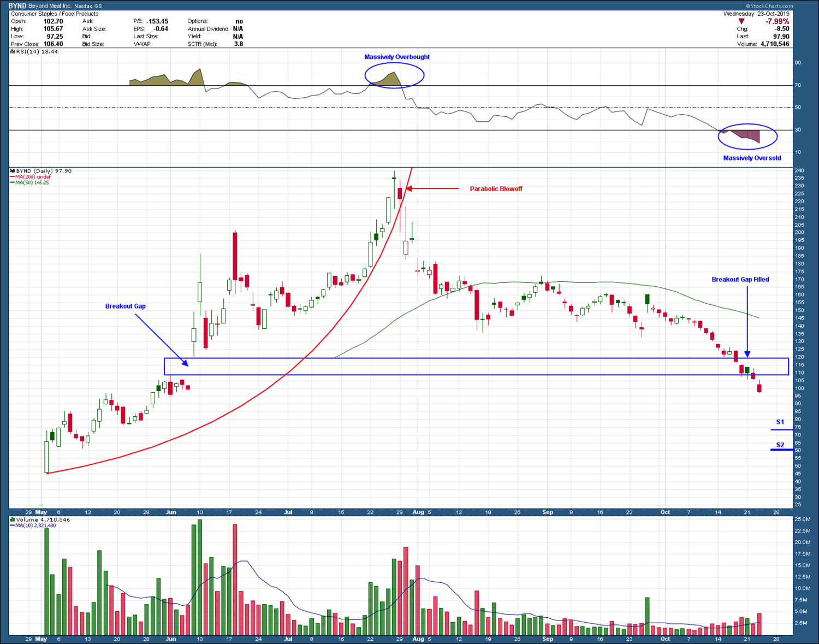The height and width of the screenshot is (644, 819).
Task: Click the Volume 4,710,546 legend in volume panel
Action: click(x=43, y=519)
